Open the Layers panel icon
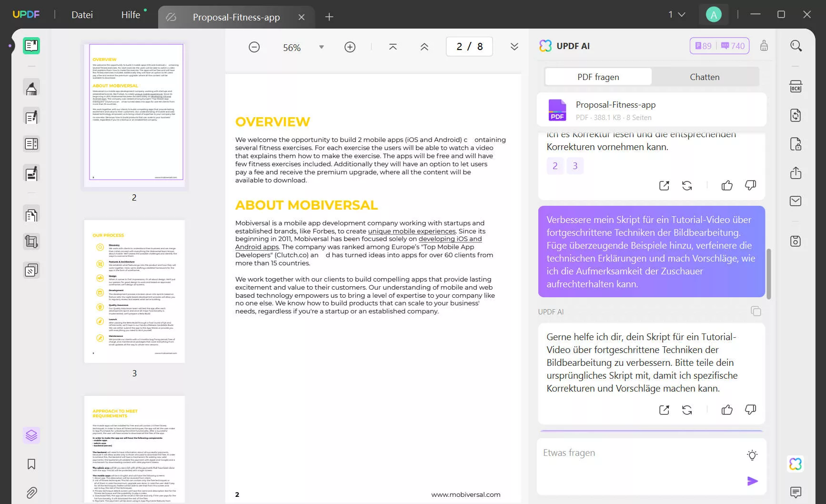The width and height of the screenshot is (826, 504). pos(31,435)
